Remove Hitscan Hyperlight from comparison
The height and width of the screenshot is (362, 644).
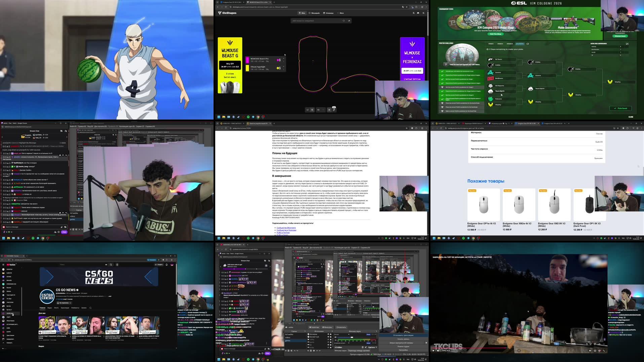click(283, 66)
